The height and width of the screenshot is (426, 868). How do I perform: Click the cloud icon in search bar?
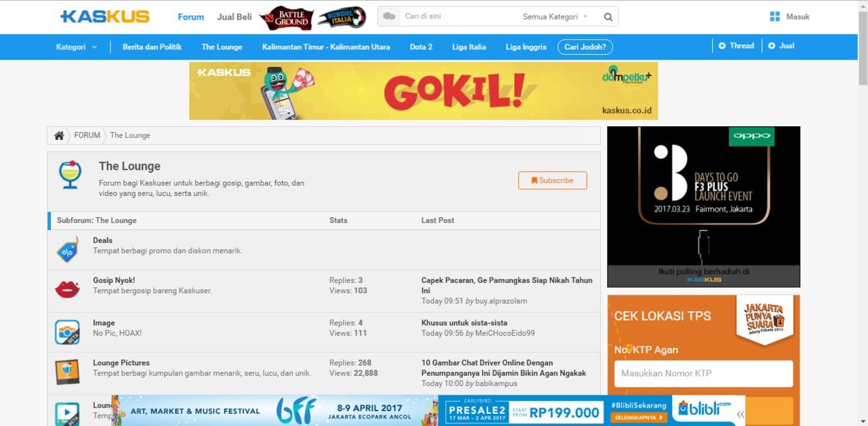pyautogui.click(x=389, y=16)
